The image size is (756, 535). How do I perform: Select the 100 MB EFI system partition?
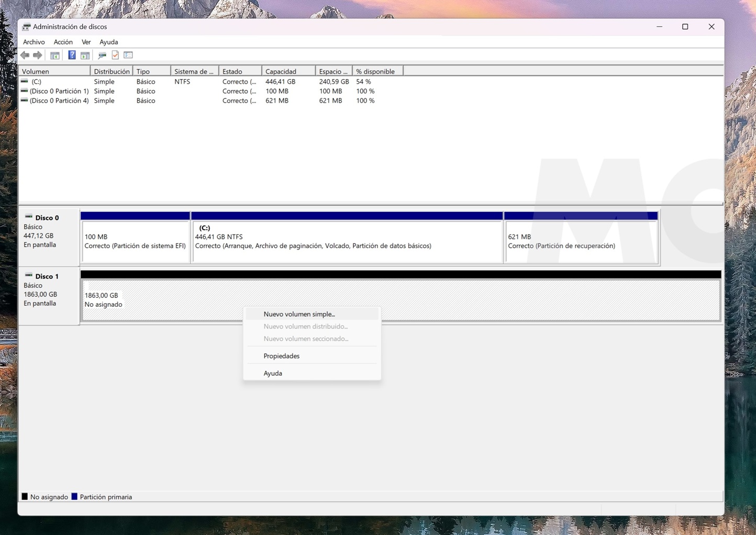[x=135, y=242]
